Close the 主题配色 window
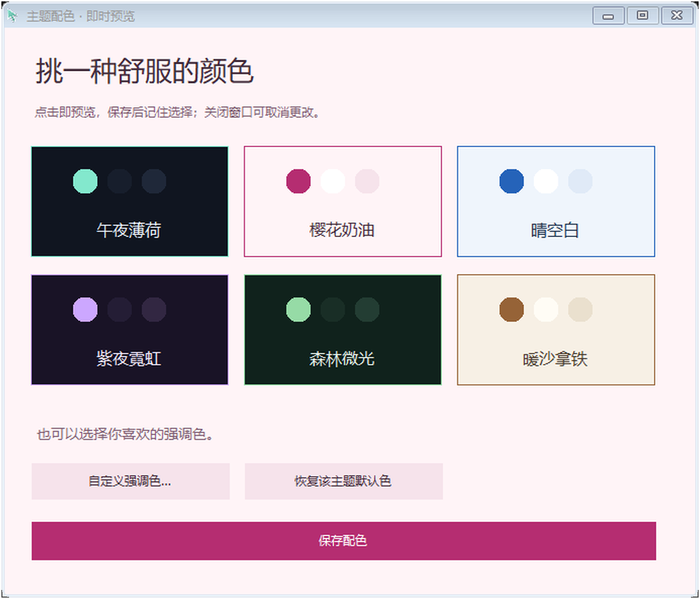The width and height of the screenshot is (700, 599). [x=677, y=15]
